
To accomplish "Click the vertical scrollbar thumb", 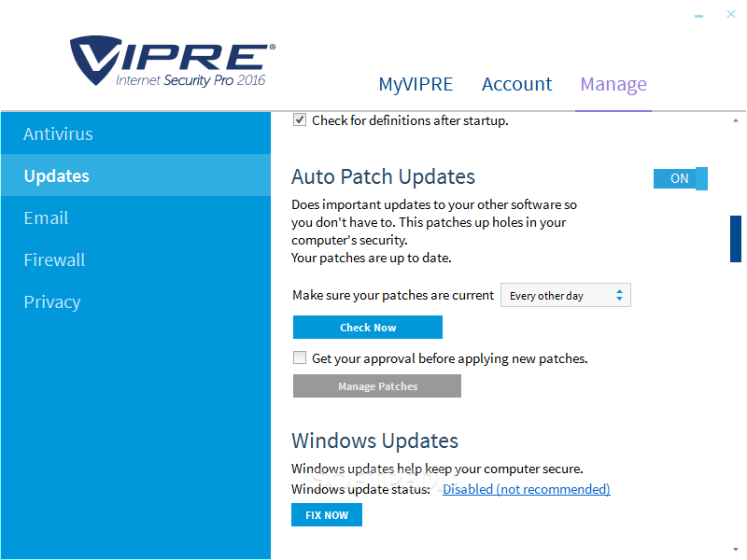I will [x=736, y=239].
